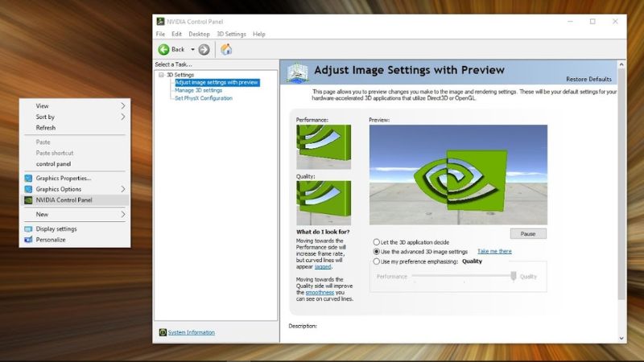Click the Home icon in the toolbar
Screen dimensions: 644x362
pyautogui.click(x=226, y=49)
